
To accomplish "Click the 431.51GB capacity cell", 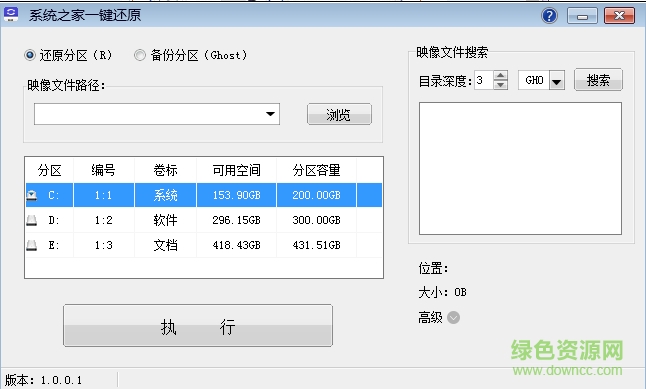I will tap(316, 246).
